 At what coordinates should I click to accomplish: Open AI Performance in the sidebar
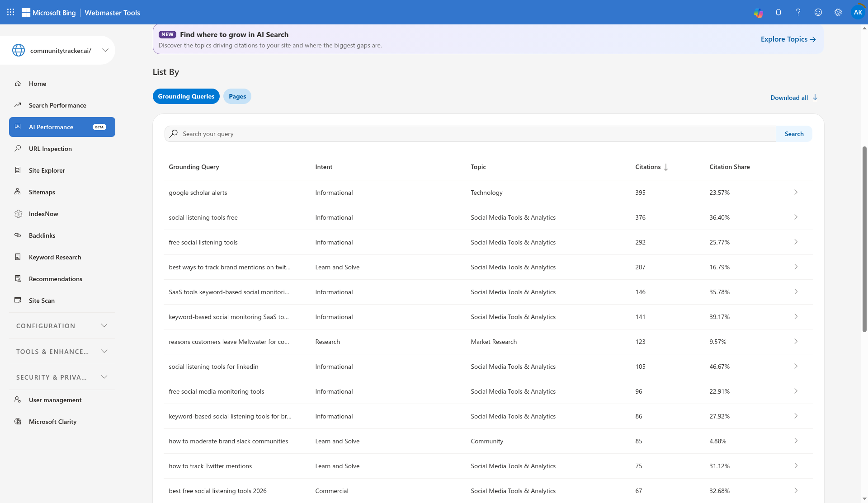[x=62, y=127]
